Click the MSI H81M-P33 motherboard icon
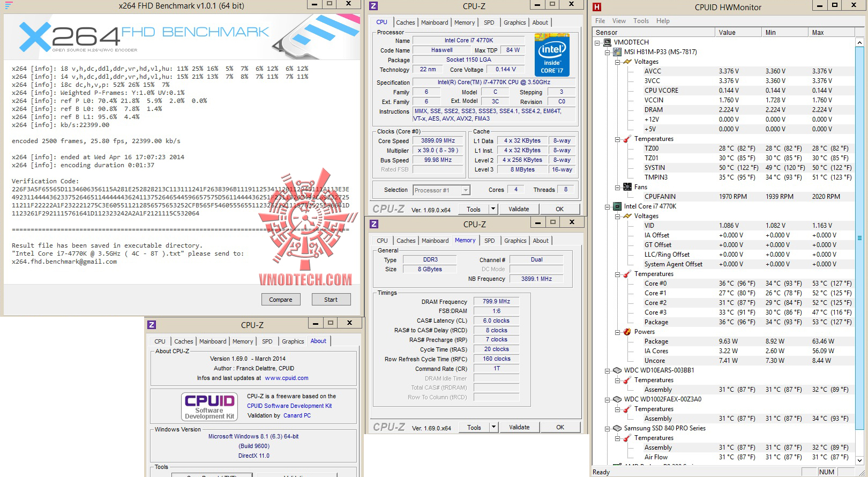Image resolution: width=868 pixels, height=477 pixels. [617, 52]
